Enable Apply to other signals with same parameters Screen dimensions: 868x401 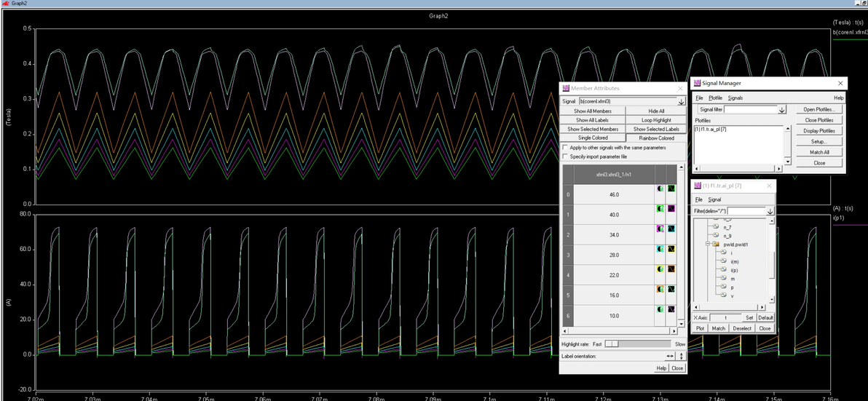pyautogui.click(x=564, y=148)
